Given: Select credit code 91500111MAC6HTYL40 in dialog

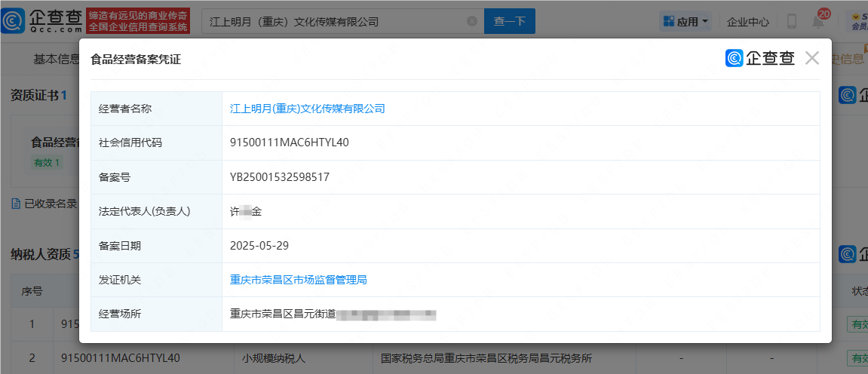Looking at the screenshot, I should pyautogui.click(x=289, y=143).
